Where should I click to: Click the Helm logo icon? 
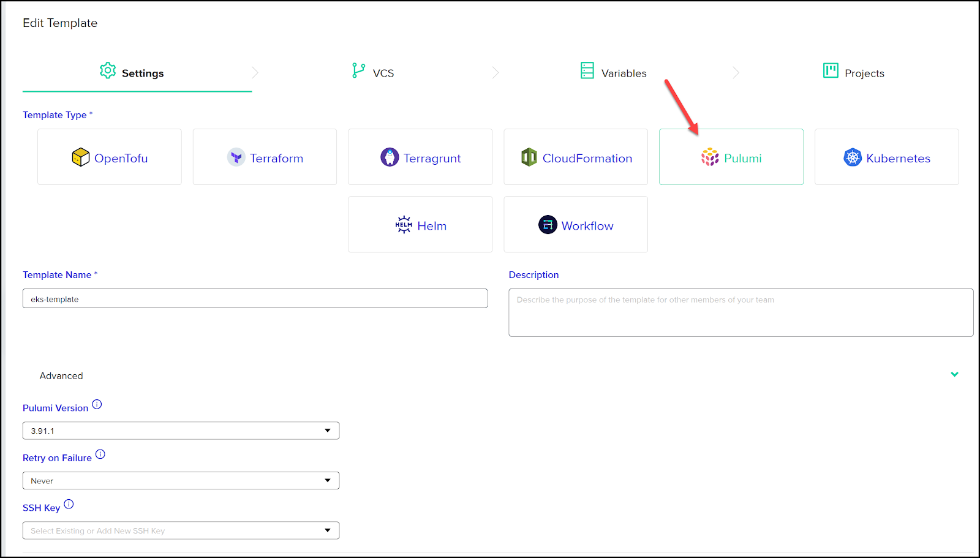click(x=404, y=225)
